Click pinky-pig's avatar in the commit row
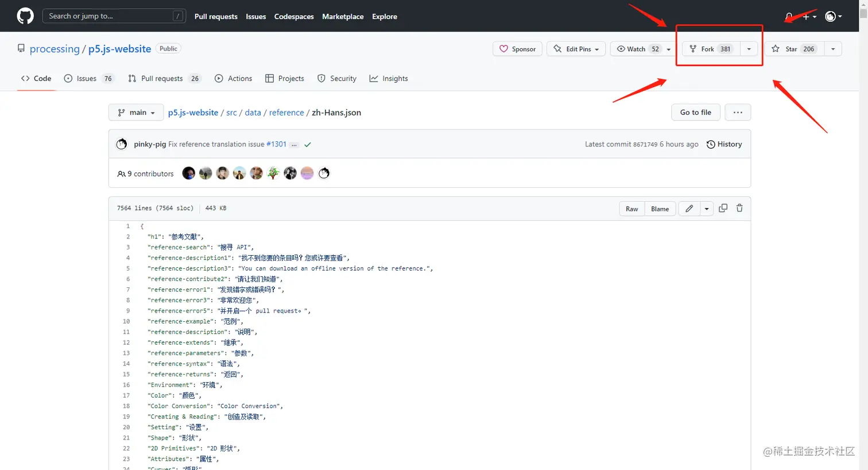Viewport: 868px width, 470px height. click(122, 144)
